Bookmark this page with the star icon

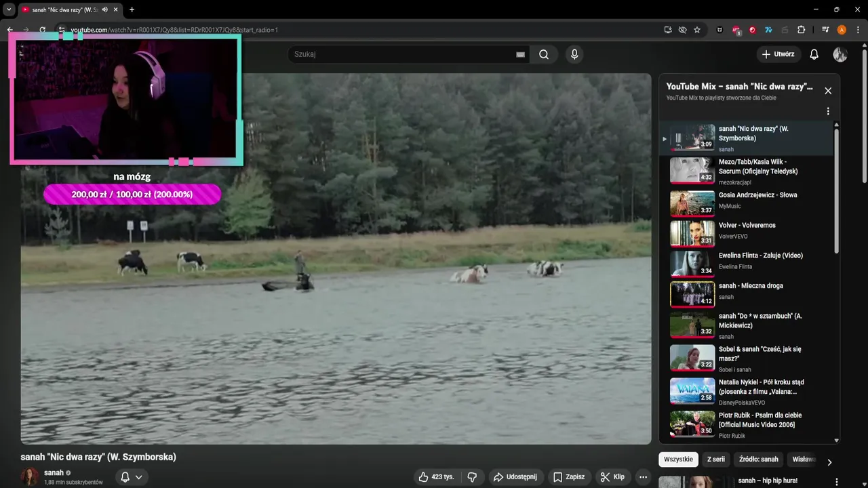[697, 30]
